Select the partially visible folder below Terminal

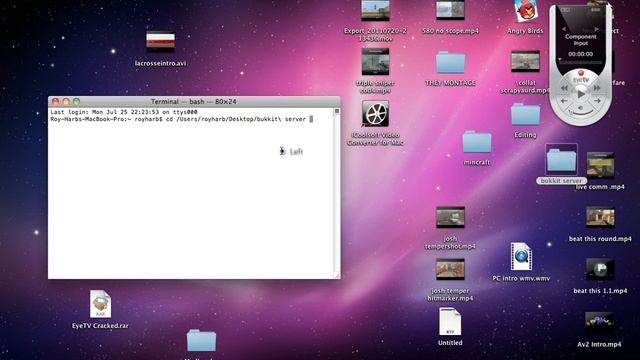[x=201, y=341]
